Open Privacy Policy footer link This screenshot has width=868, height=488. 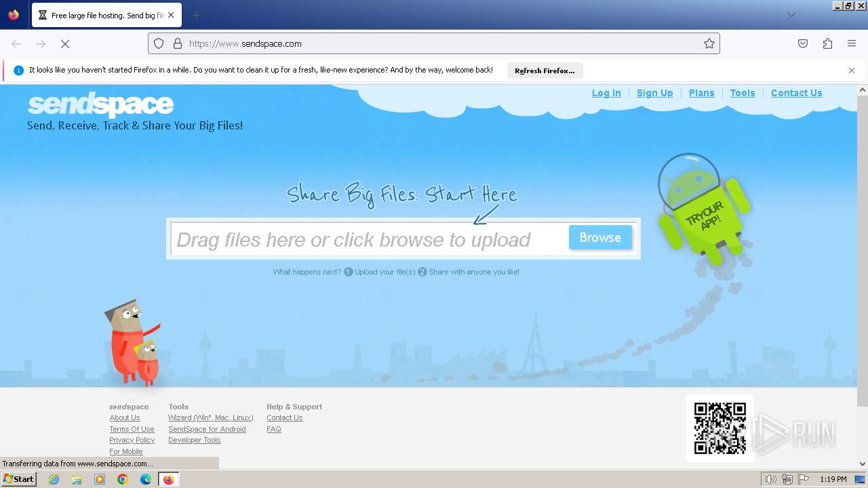coord(132,440)
